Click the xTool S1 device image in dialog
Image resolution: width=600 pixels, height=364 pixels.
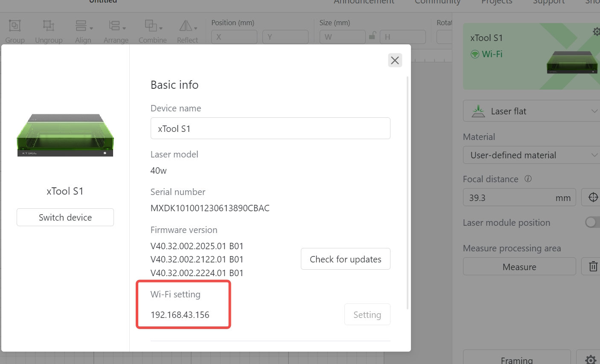tap(65, 135)
